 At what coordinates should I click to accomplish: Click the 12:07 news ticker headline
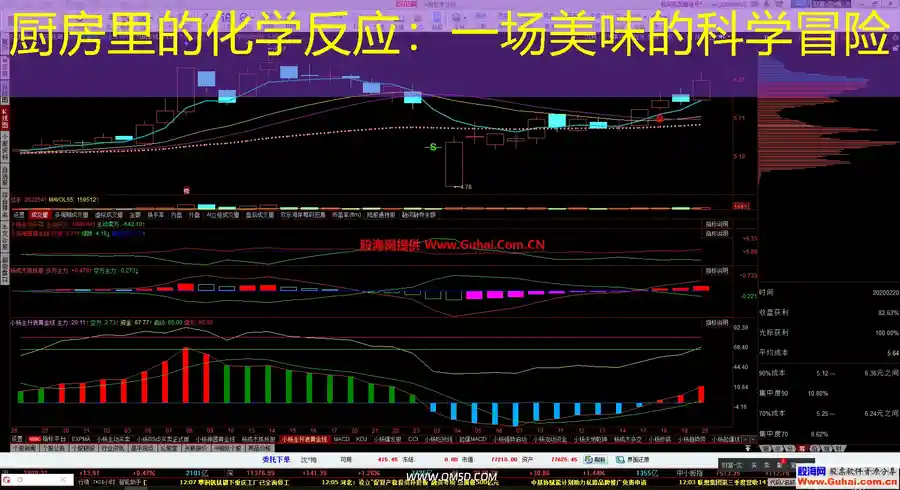pyautogui.click(x=234, y=483)
